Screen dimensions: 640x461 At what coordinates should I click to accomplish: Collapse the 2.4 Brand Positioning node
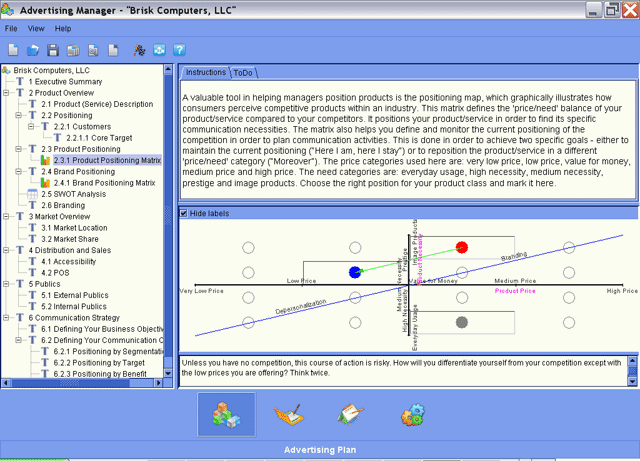point(18,171)
